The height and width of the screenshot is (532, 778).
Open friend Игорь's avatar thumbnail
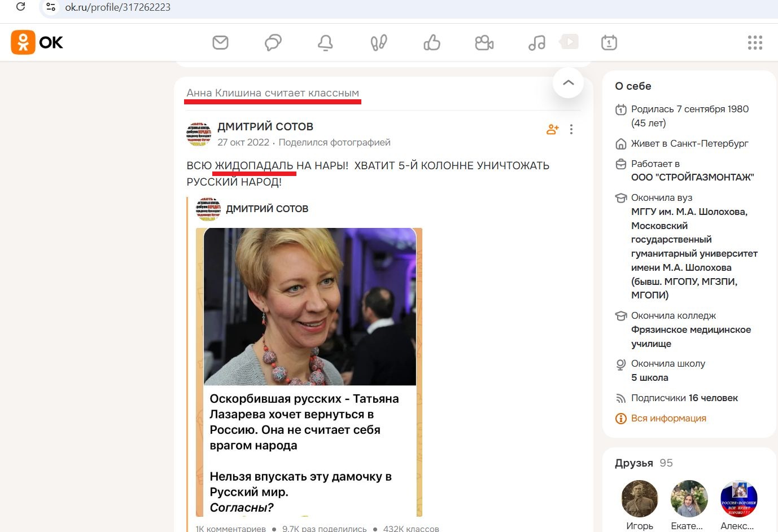coord(640,499)
